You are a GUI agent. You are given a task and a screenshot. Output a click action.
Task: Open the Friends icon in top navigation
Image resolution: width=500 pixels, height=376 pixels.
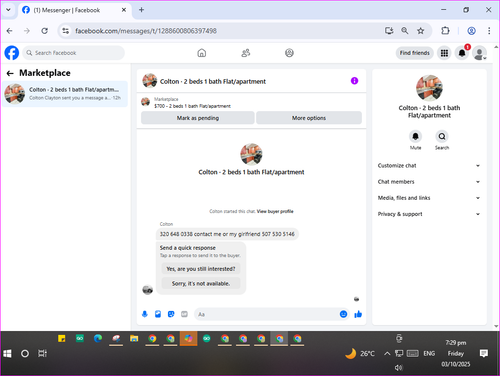coord(246,53)
